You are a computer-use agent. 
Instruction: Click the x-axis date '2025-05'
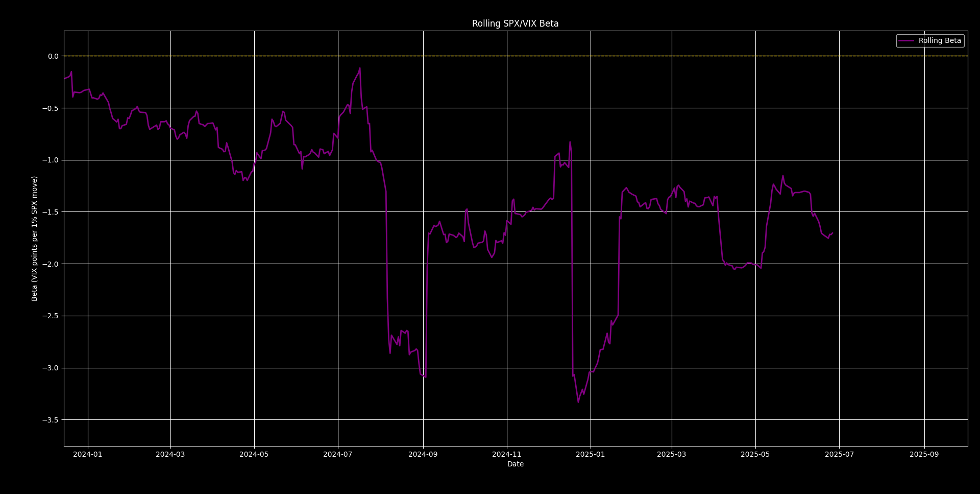pos(755,454)
